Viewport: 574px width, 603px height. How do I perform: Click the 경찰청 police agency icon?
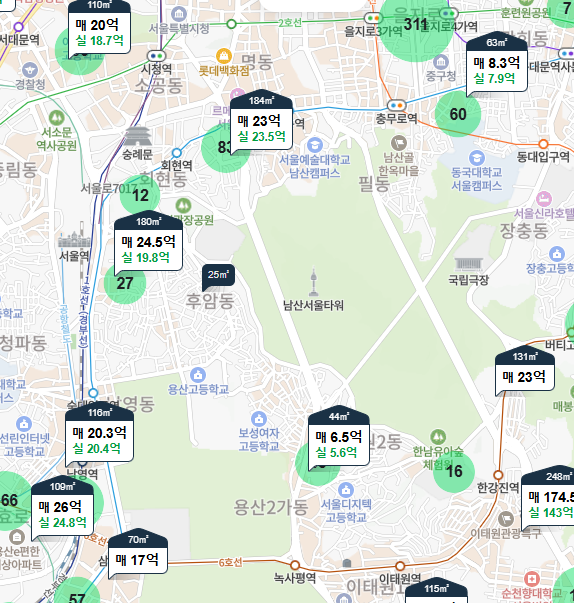30,70
